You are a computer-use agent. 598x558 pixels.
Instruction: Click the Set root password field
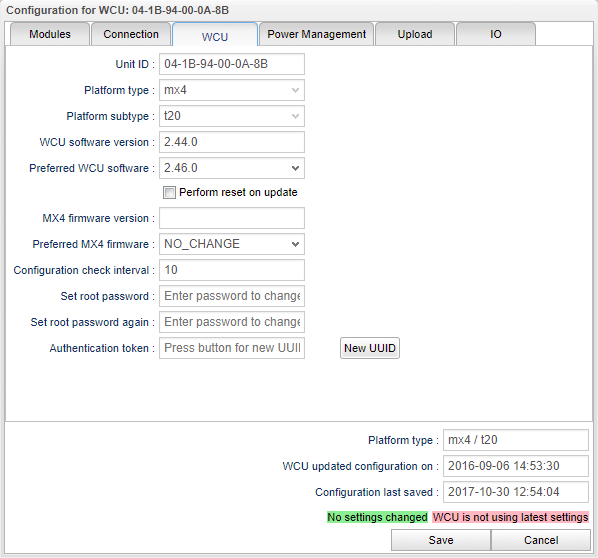point(232,296)
